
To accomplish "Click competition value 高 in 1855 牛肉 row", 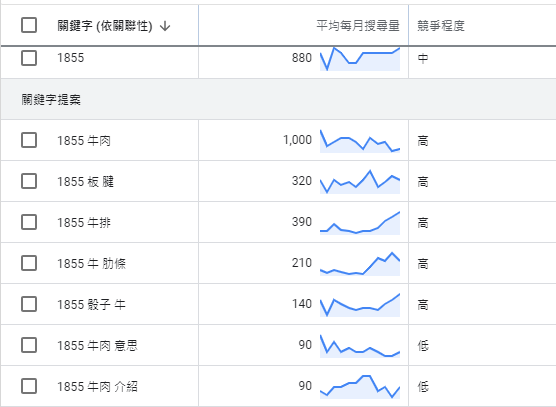I will (423, 141).
